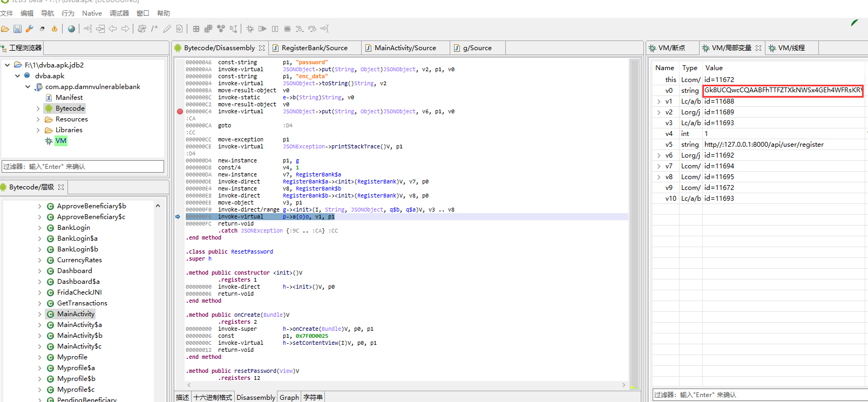868x402 pixels.
Task: Click the save floppy disk icon
Action: [17, 29]
